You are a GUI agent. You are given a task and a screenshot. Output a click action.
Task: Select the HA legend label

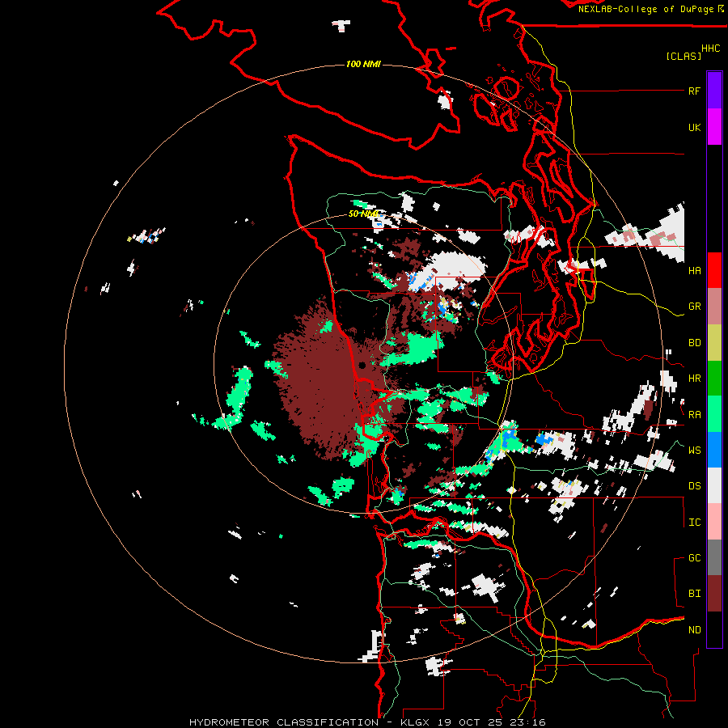[x=694, y=270]
